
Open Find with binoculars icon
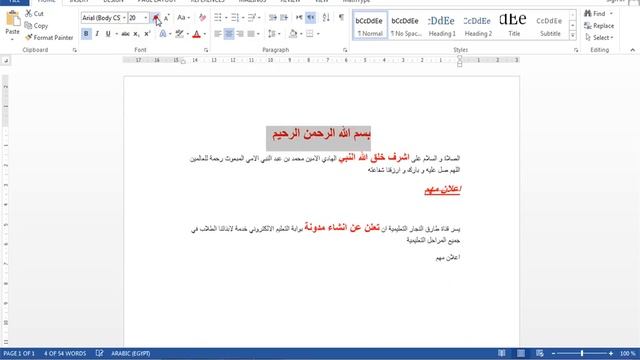595,13
